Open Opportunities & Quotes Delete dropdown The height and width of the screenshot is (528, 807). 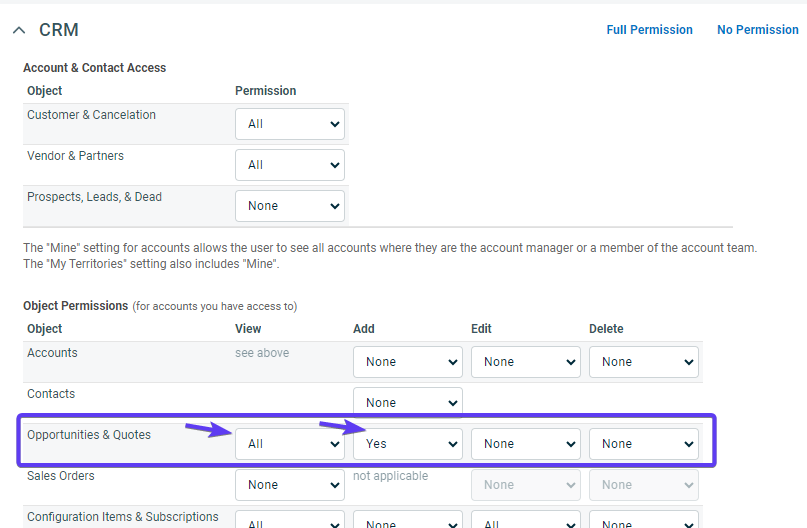644,444
